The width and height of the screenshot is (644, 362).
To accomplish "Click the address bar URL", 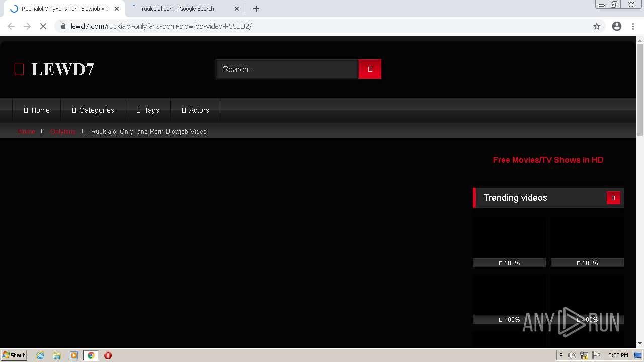I will (161, 26).
